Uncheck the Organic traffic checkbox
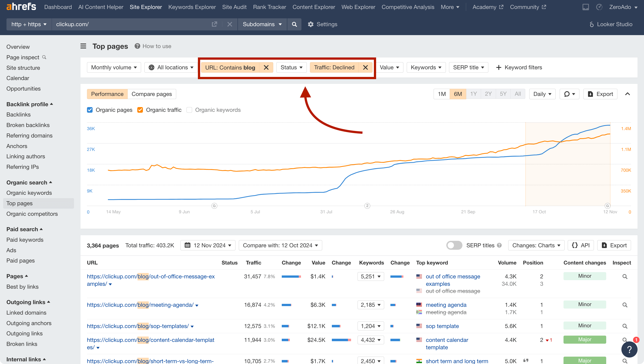 (x=140, y=110)
